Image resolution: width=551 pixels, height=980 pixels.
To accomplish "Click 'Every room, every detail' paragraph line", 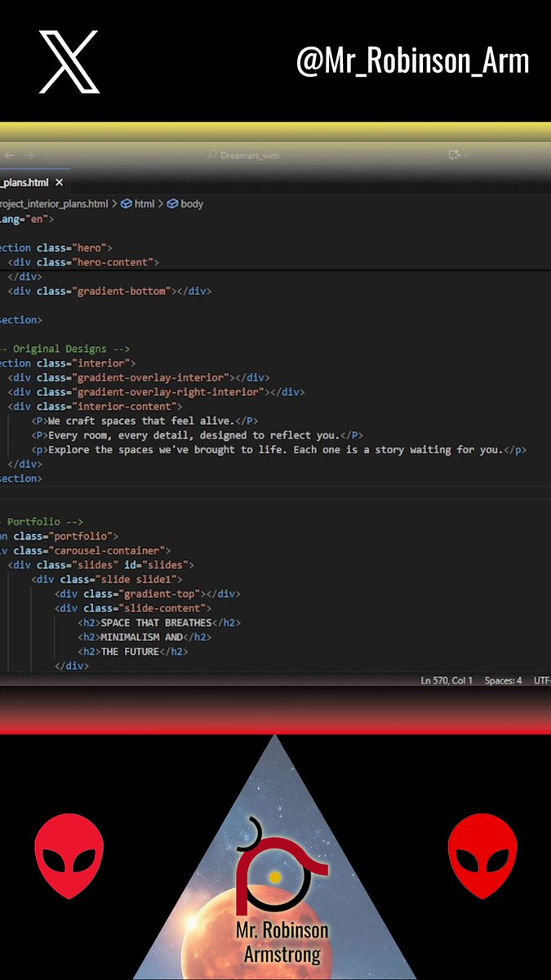I will click(197, 435).
